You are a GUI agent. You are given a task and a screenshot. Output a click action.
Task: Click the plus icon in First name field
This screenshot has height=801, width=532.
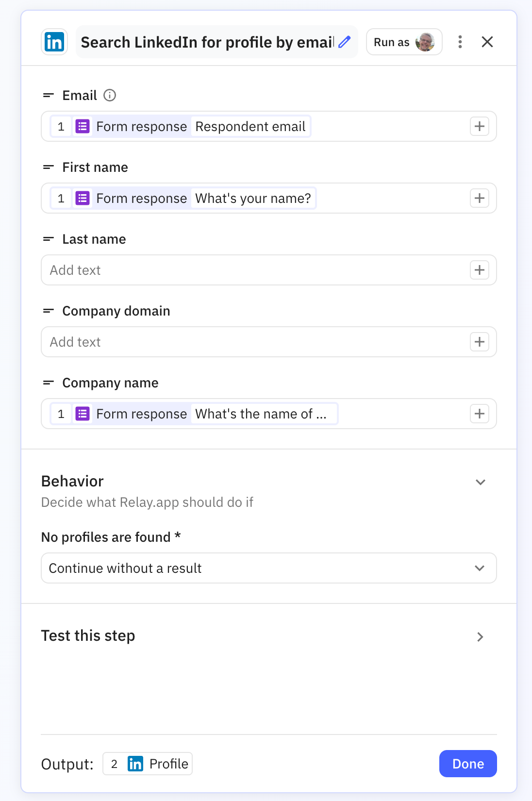point(479,199)
